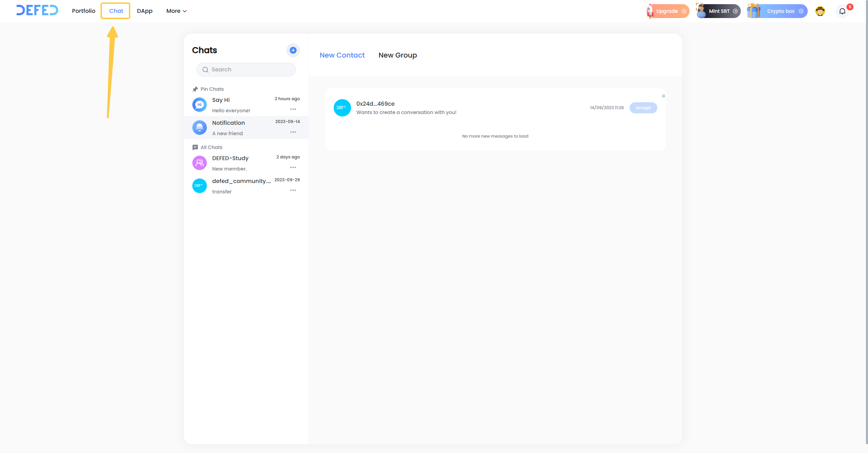The width and height of the screenshot is (868, 453).
Task: Open the three-dot menu for DEFED-Study chat
Action: coord(293,167)
